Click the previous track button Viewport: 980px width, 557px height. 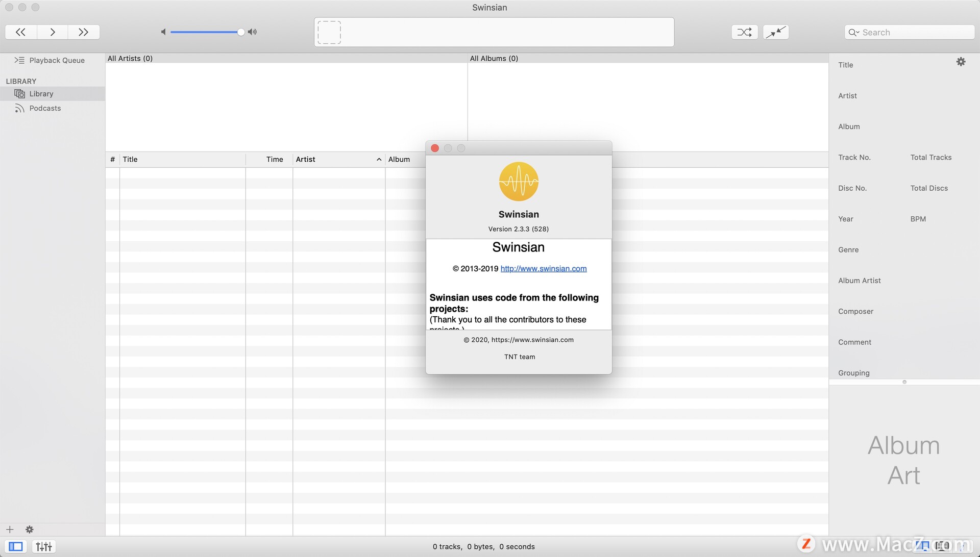click(20, 32)
